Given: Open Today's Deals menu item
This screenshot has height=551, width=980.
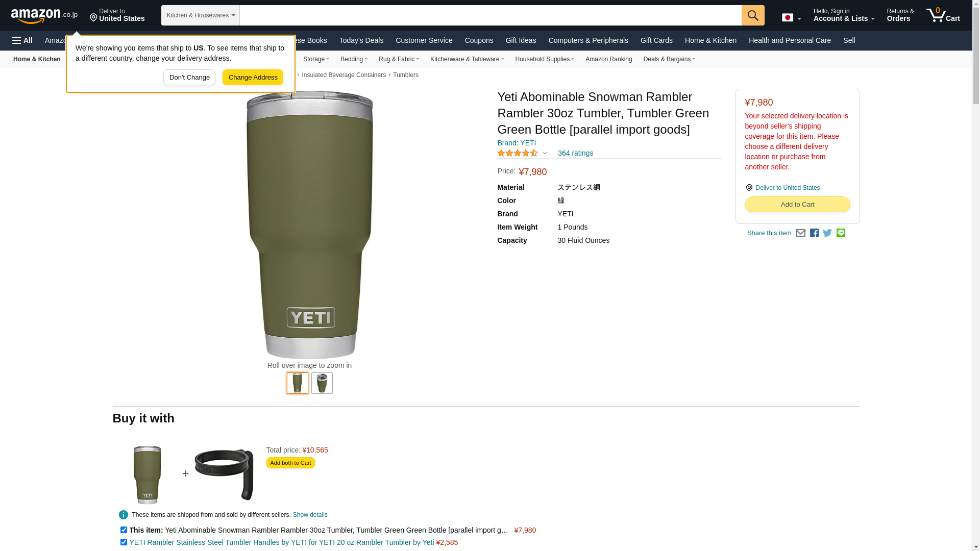Looking at the screenshot, I should click(361, 40).
